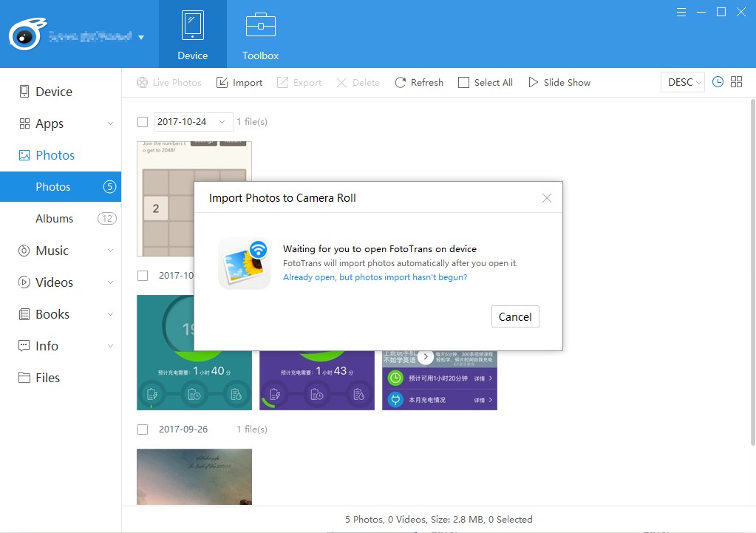Open the 2017-10-24 date dropdown
The image size is (756, 533).
pos(194,122)
